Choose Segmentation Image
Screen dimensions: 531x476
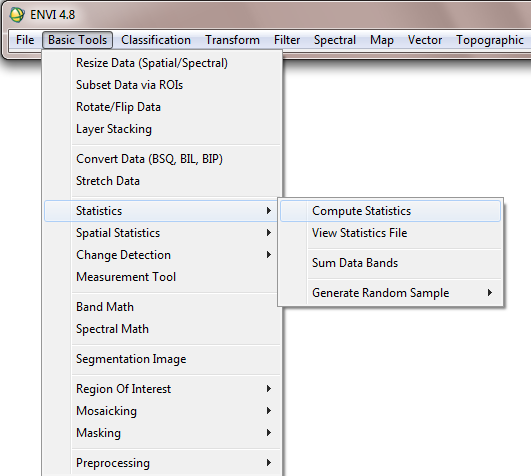click(x=161, y=359)
